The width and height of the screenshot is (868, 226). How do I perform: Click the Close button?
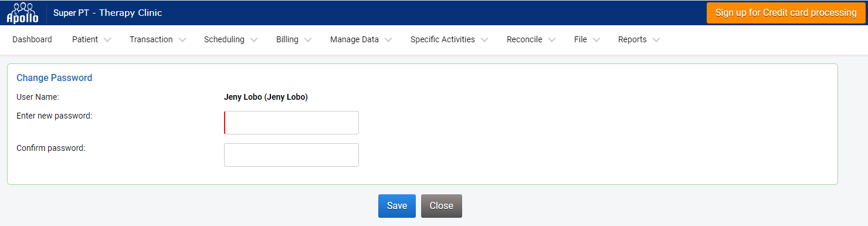(x=442, y=206)
